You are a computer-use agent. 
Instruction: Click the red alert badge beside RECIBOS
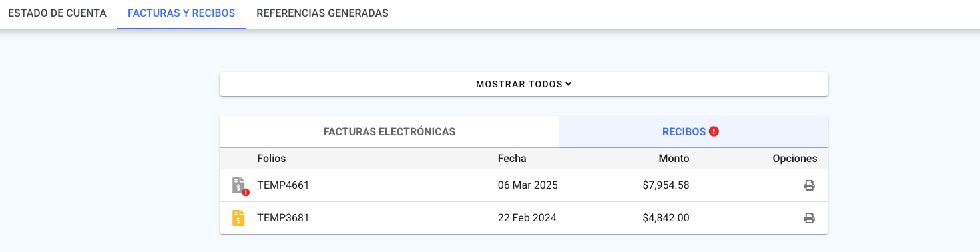(714, 132)
